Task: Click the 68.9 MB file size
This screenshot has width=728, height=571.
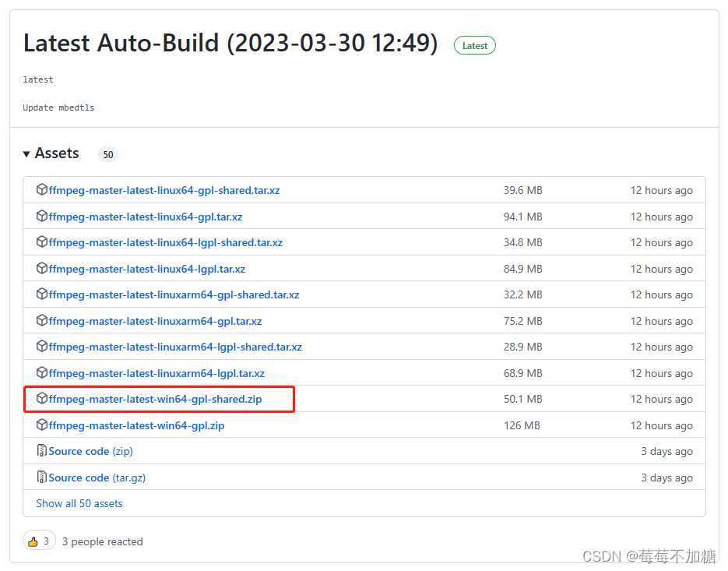Action: [x=522, y=374]
